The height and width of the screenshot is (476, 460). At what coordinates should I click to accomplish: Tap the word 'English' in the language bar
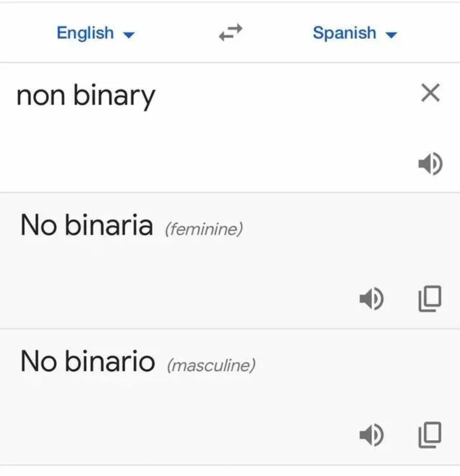[x=85, y=33]
